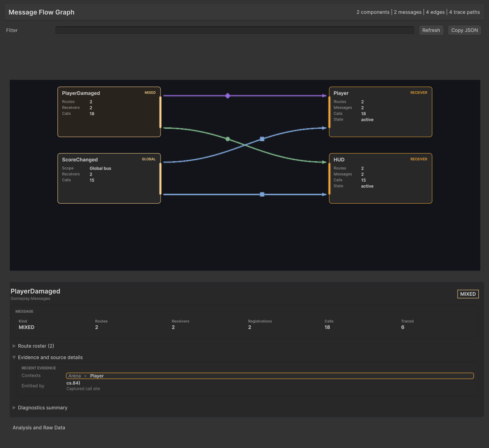Screen dimensions: 489x448
Task: Click the purple diamond edge marker
Action: (228, 96)
